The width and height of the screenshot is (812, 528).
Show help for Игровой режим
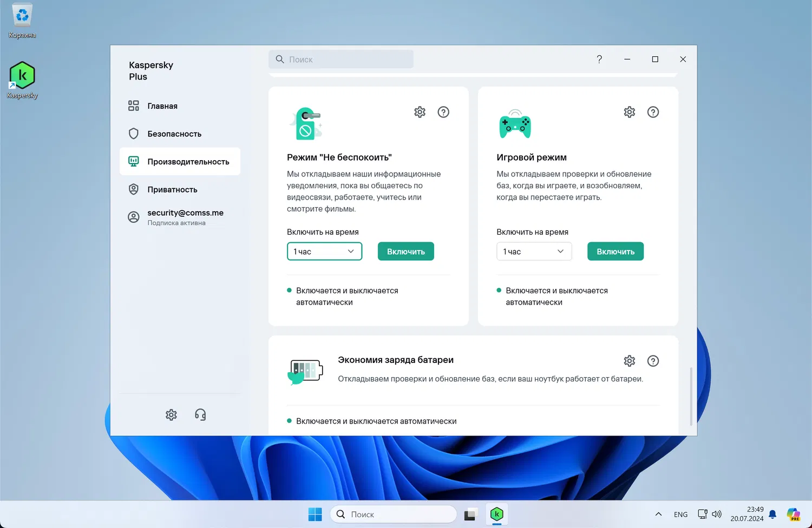[653, 112]
